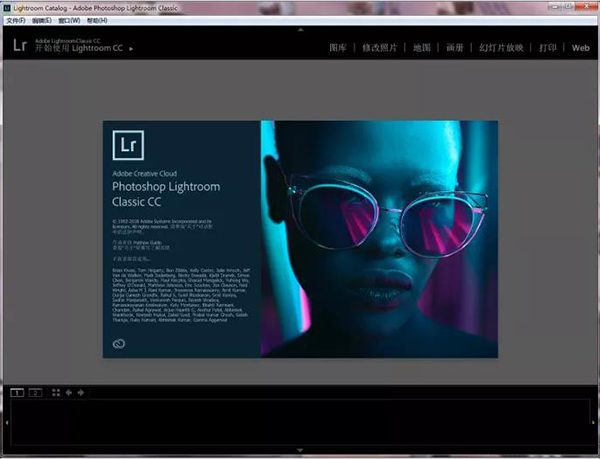
Task: Switch to the 打印 module
Action: (x=548, y=48)
